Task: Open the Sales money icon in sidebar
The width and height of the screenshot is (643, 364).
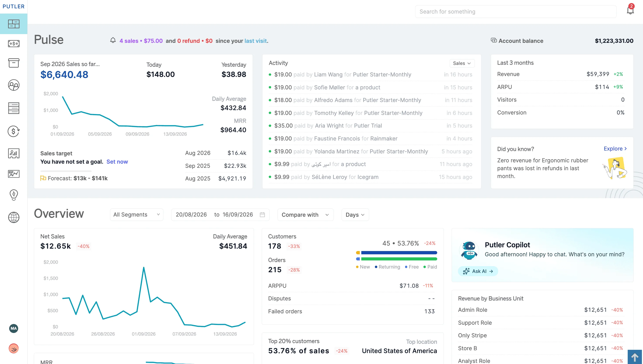Action: (14, 43)
